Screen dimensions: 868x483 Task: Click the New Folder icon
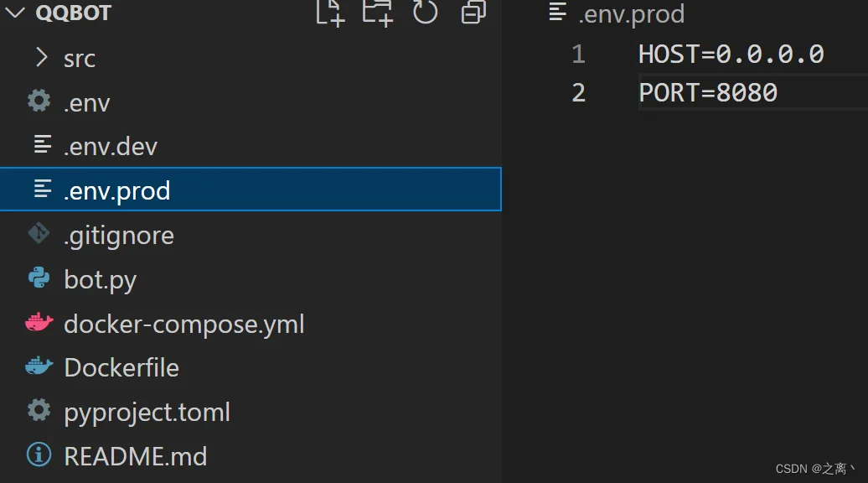pyautogui.click(x=378, y=13)
